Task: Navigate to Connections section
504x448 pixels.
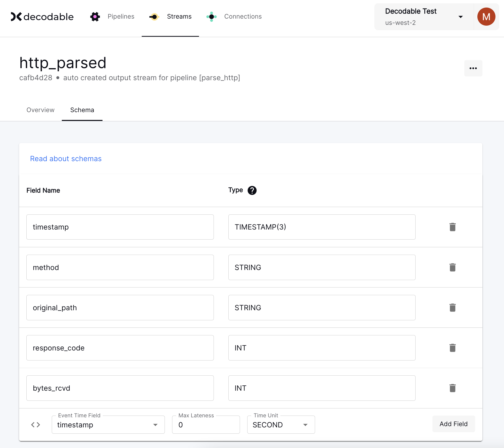Action: (234, 17)
